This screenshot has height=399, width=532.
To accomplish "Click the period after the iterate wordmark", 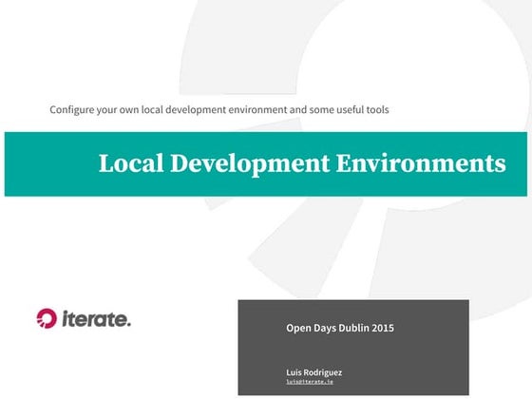I will point(128,325).
